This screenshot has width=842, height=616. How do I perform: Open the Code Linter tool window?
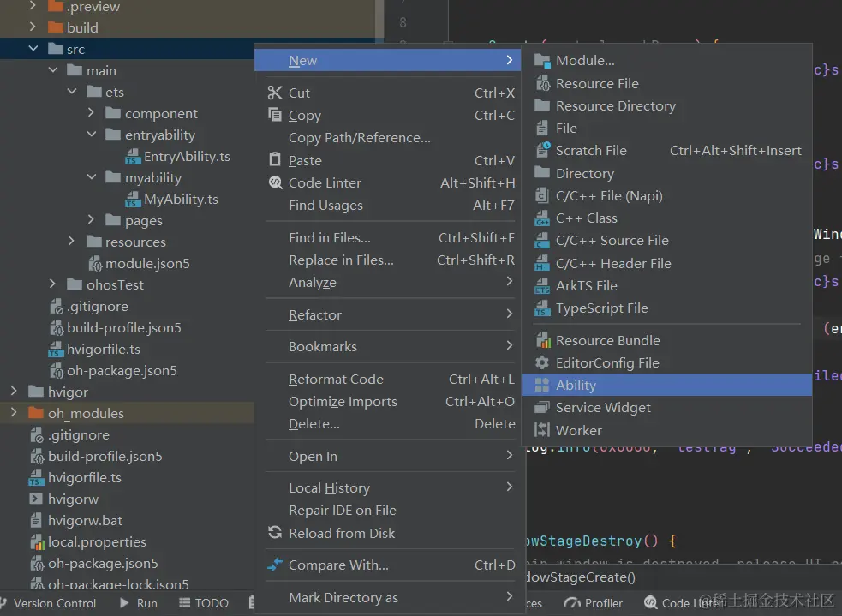pos(683,603)
